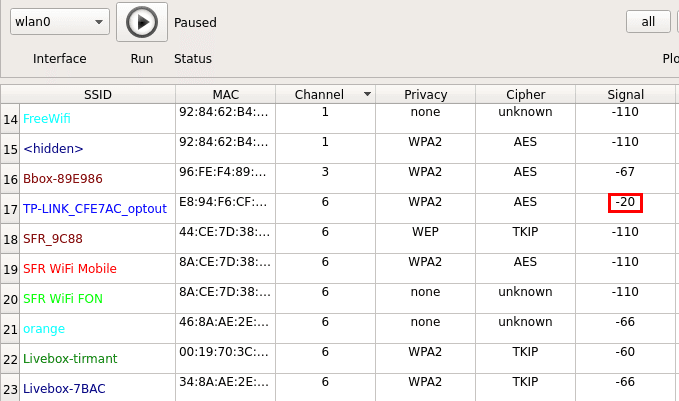Click MAC cell 34:8A:AE:2E
Viewport: 679px width, 401px height.
(225, 388)
